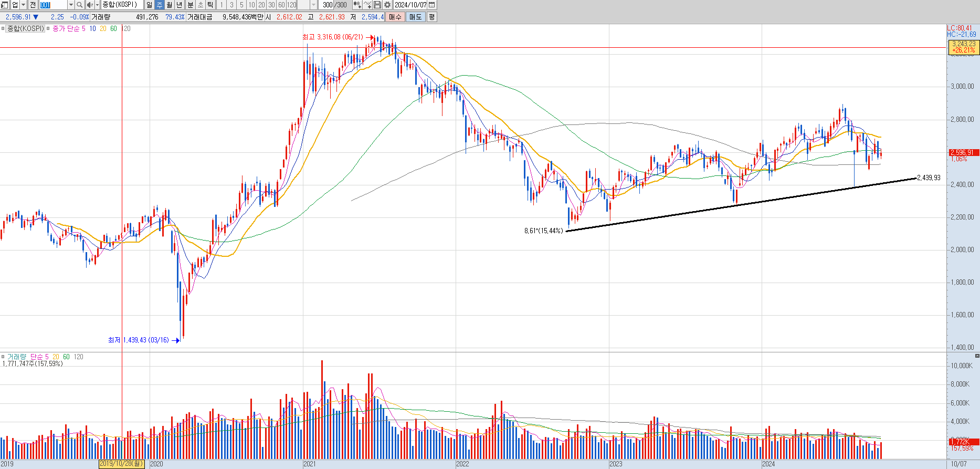Select 월 (monthly) period
This screenshot has width=980, height=469.
click(169, 5)
